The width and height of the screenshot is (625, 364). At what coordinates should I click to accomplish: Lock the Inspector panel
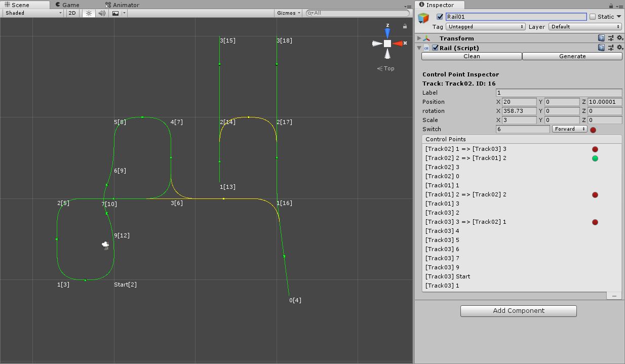point(610,5)
